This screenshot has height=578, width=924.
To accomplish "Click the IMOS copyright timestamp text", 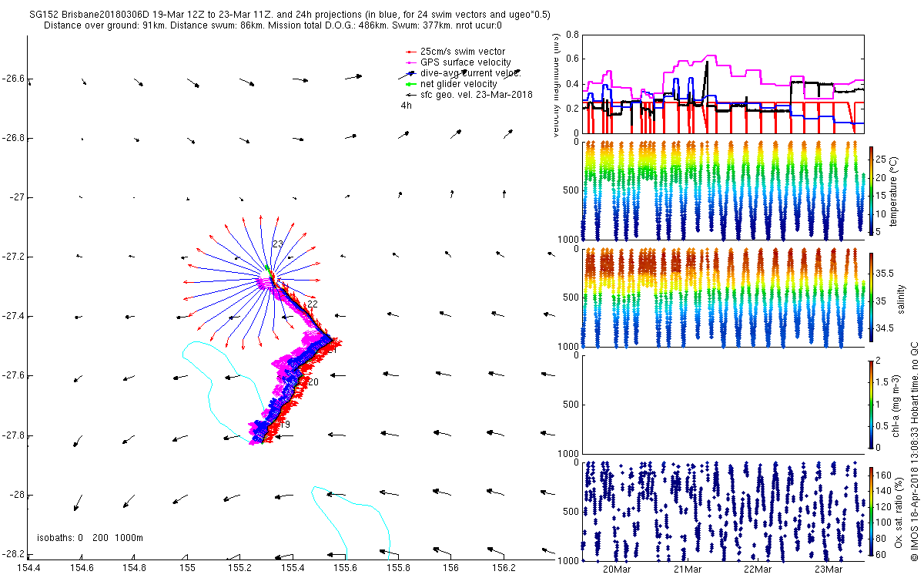I will coord(915,452).
